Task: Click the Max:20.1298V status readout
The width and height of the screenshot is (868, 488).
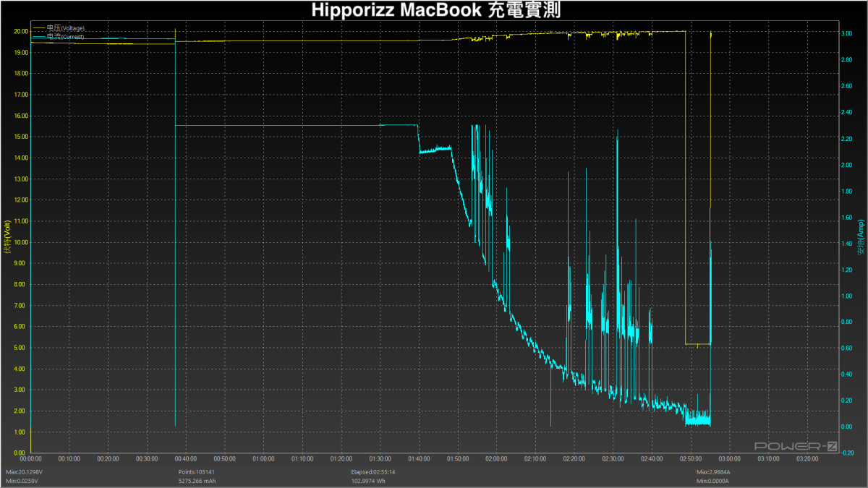Action: [x=25, y=471]
